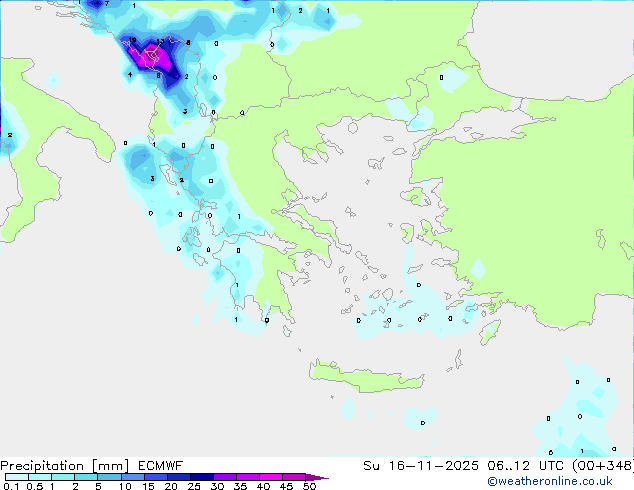The height and width of the screenshot is (490, 634).
Task: Click the legend label '0.1'
Action: point(11,486)
